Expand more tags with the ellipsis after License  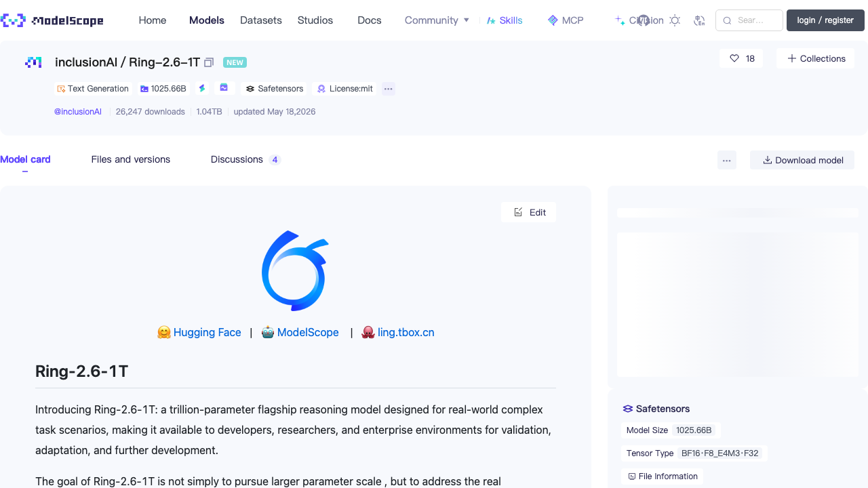(x=388, y=89)
